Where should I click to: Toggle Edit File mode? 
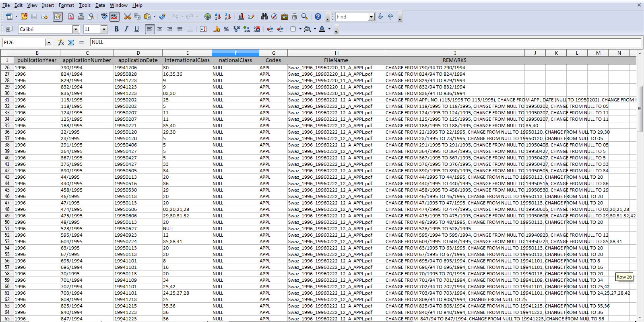click(58, 17)
